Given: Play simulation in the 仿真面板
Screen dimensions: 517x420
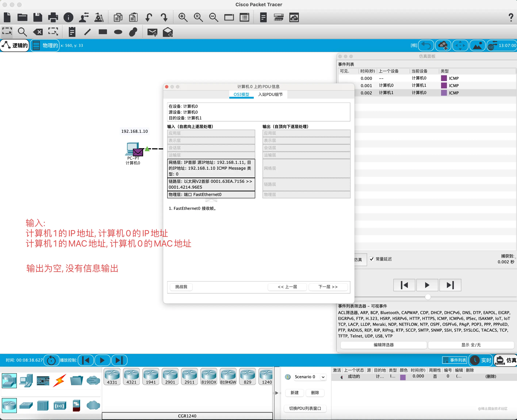Looking at the screenshot, I should click(427, 285).
